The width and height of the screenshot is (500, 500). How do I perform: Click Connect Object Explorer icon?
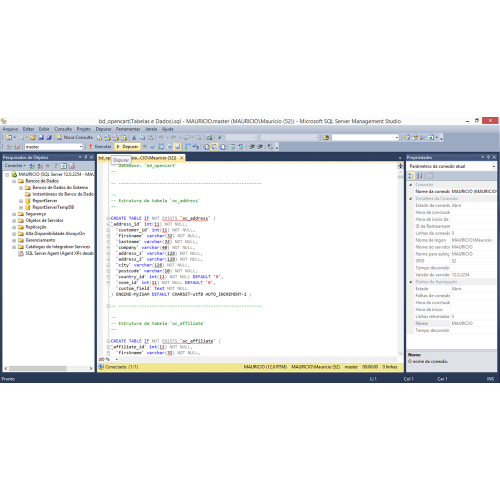(x=32, y=166)
